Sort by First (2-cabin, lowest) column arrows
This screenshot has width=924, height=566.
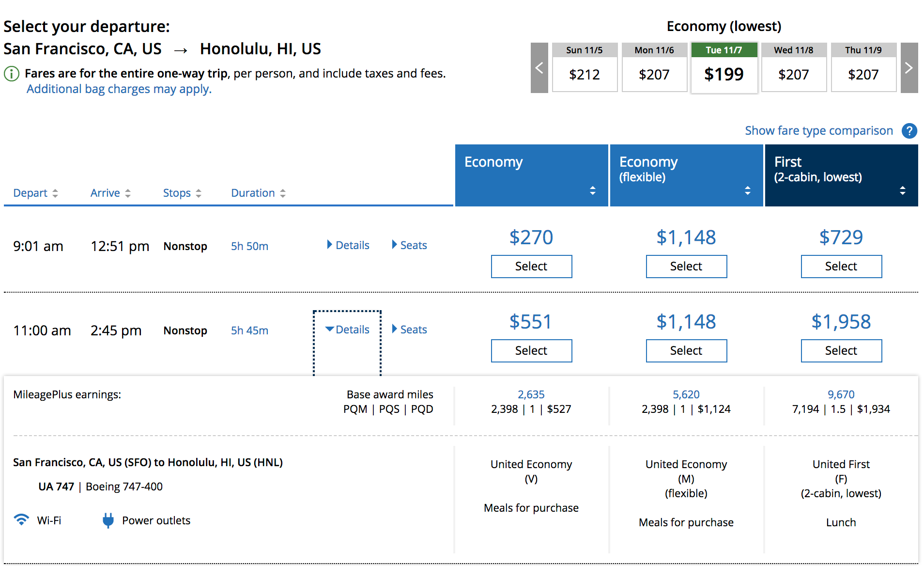902,190
